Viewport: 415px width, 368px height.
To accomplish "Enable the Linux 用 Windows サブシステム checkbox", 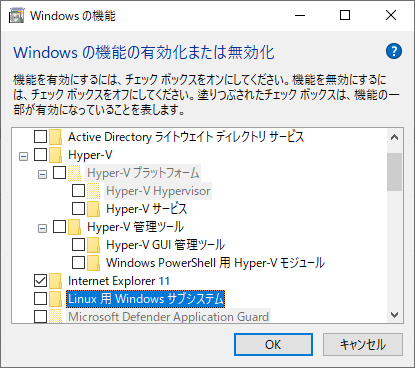I will click(40, 299).
